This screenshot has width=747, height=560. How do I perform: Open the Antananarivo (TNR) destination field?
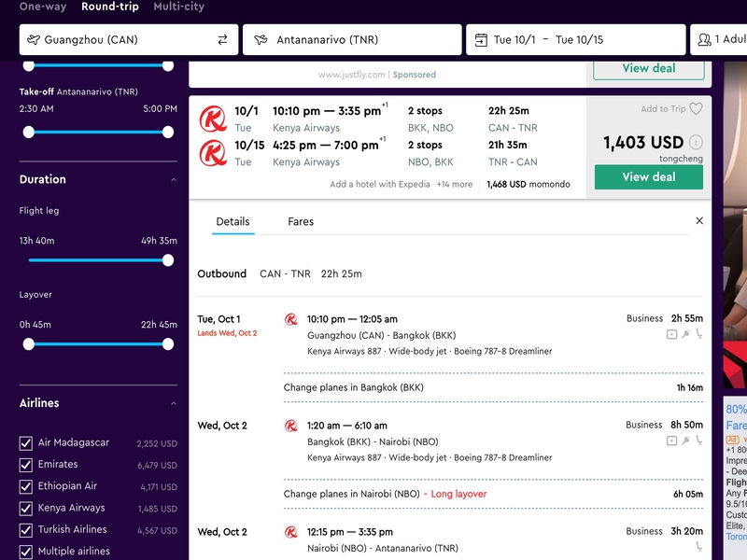point(352,39)
